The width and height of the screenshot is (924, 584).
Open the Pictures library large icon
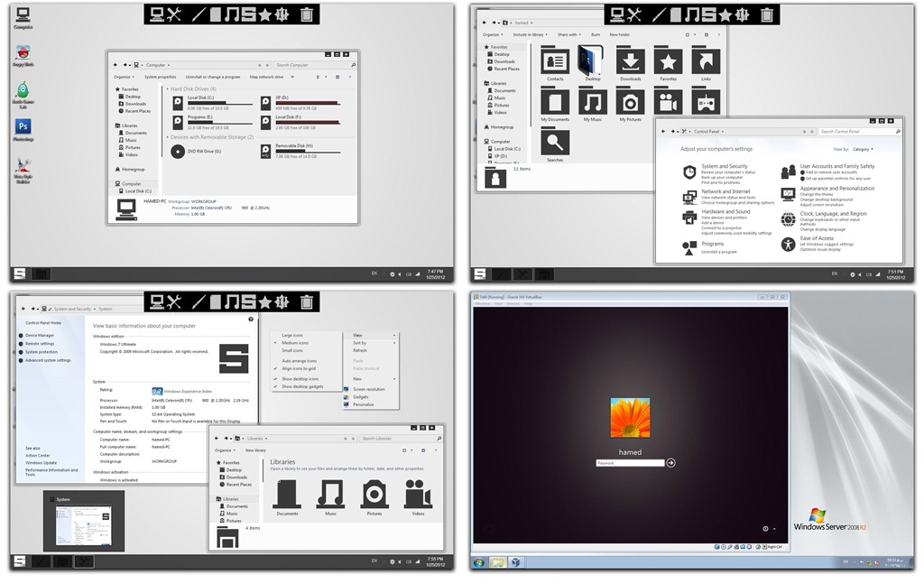[374, 494]
